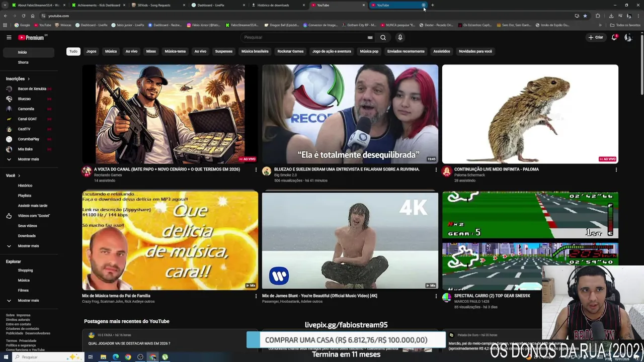Open Histórico in the sidebar

[x=29, y=186]
